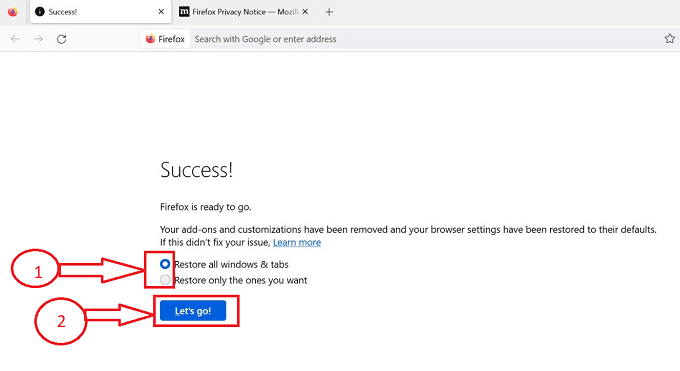Go back with the back arrow

click(15, 39)
